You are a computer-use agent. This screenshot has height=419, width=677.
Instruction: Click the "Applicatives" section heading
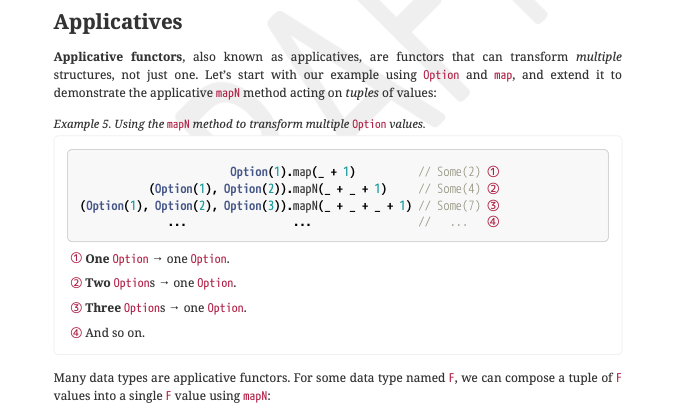(x=118, y=21)
